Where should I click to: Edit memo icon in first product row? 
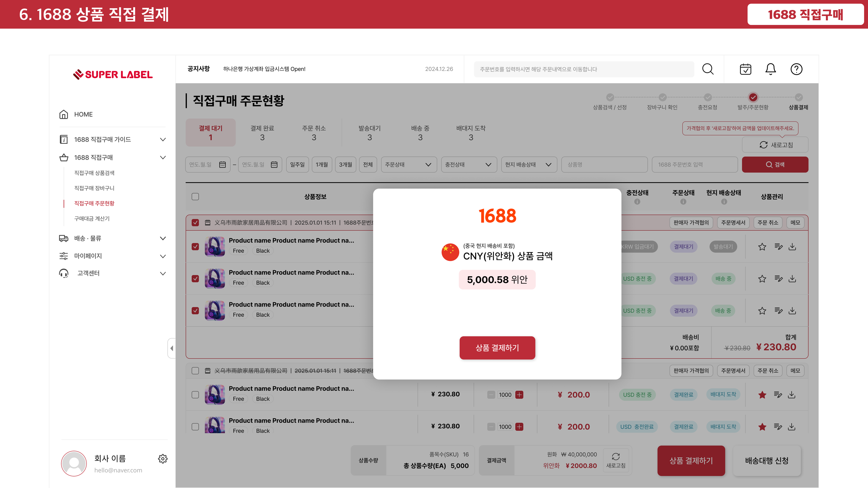point(778,247)
